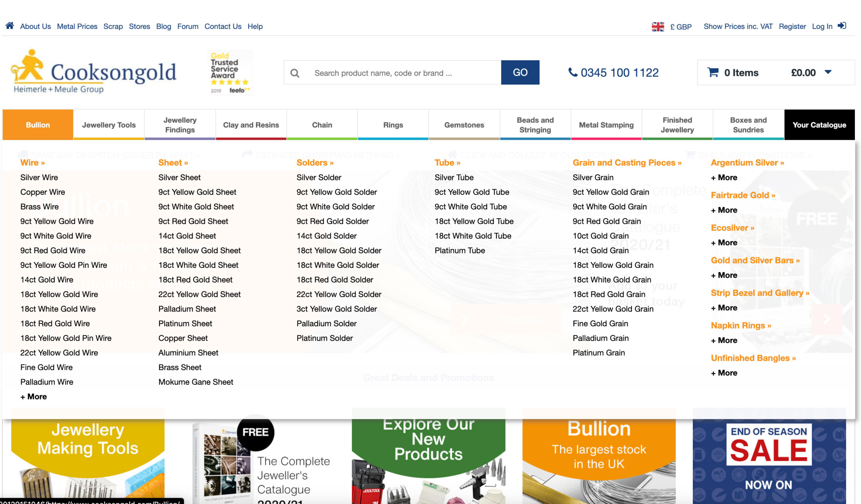861x504 pixels.
Task: Visit the Blog link
Action: point(164,26)
